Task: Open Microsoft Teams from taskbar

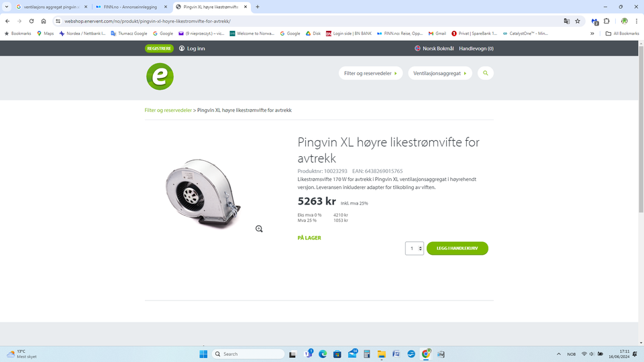Action: [309, 354]
